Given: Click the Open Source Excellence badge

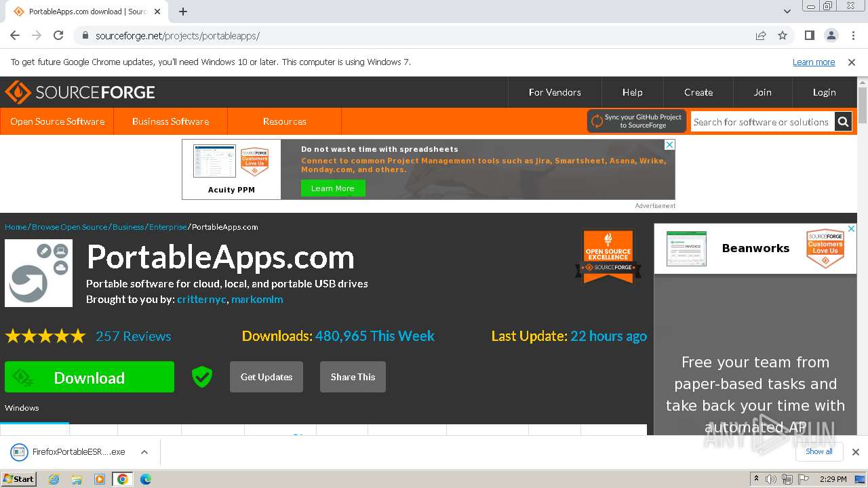Looking at the screenshot, I should pyautogui.click(x=608, y=256).
